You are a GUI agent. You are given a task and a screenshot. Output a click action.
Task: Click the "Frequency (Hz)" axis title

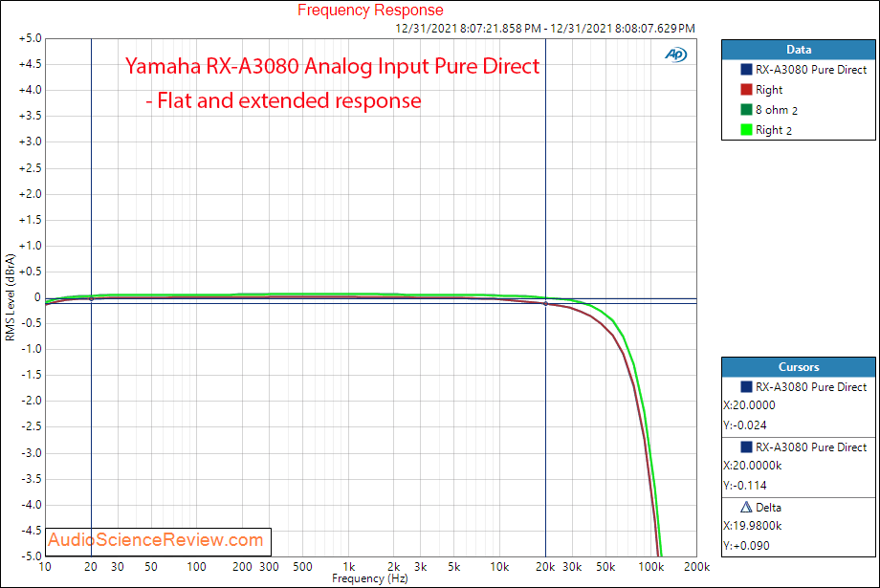[370, 578]
